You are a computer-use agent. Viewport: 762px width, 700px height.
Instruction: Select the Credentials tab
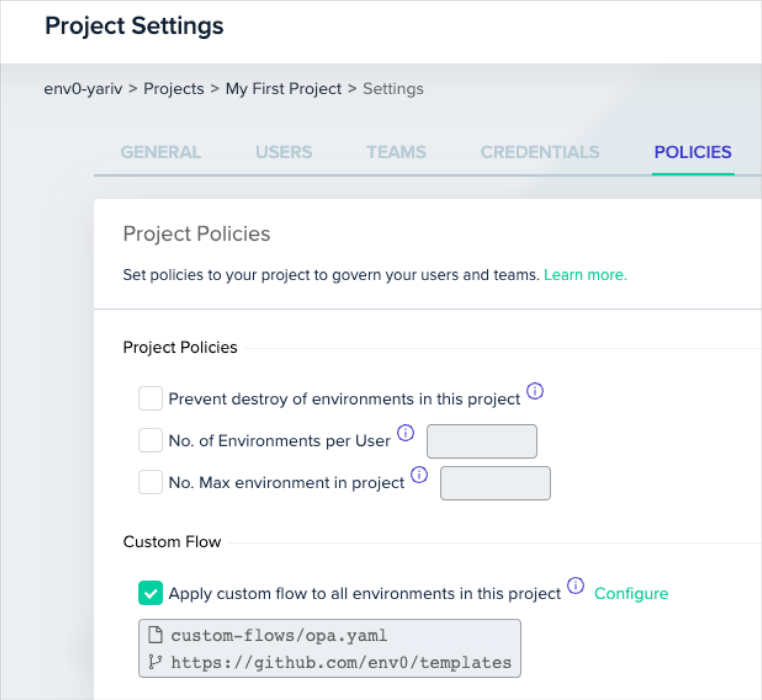point(540,152)
